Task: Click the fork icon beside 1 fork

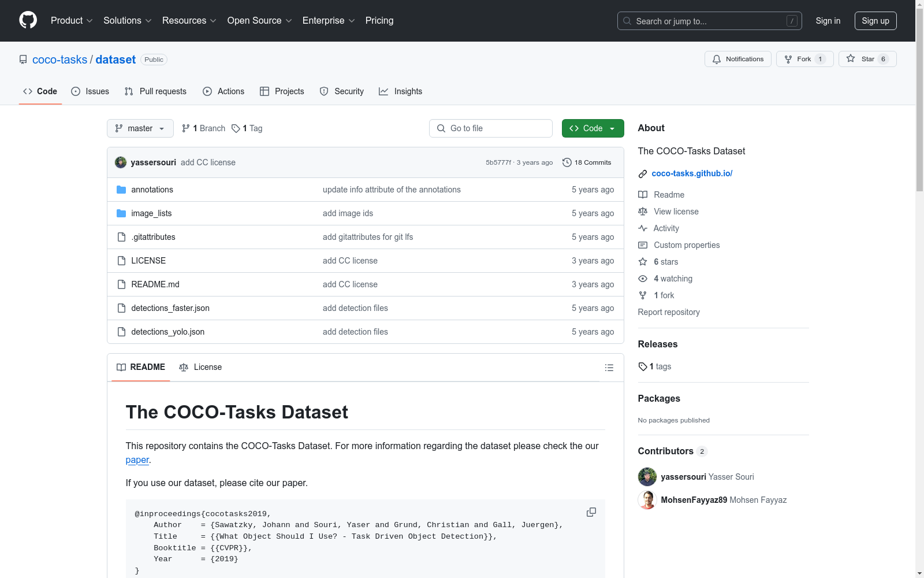Action: [x=643, y=295]
